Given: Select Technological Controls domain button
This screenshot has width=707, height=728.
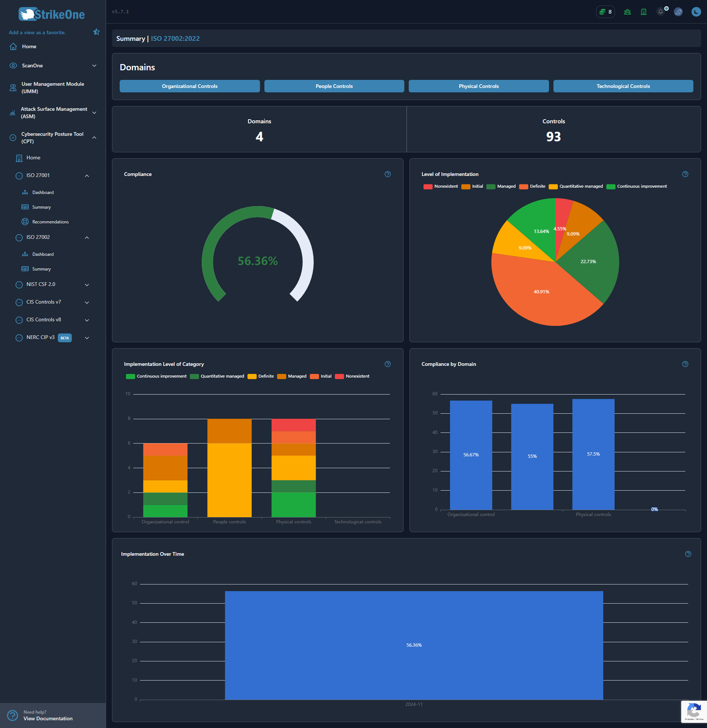Looking at the screenshot, I should [x=623, y=86].
